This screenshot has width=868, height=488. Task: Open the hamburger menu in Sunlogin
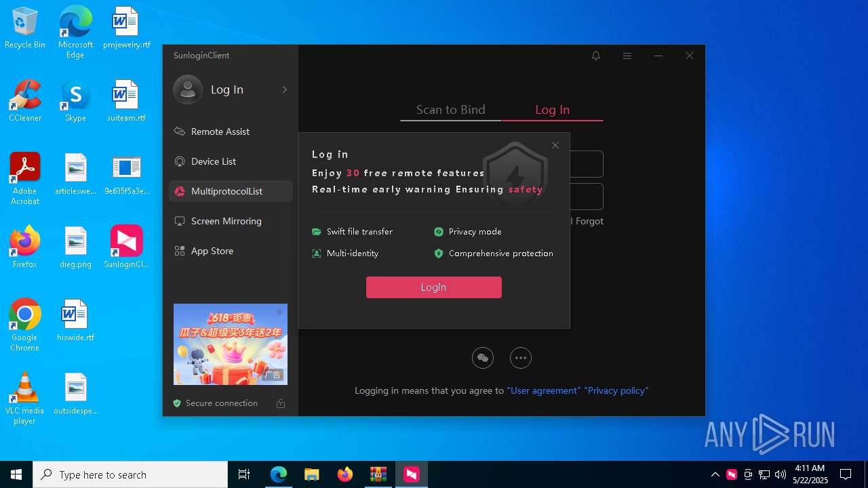tap(627, 56)
